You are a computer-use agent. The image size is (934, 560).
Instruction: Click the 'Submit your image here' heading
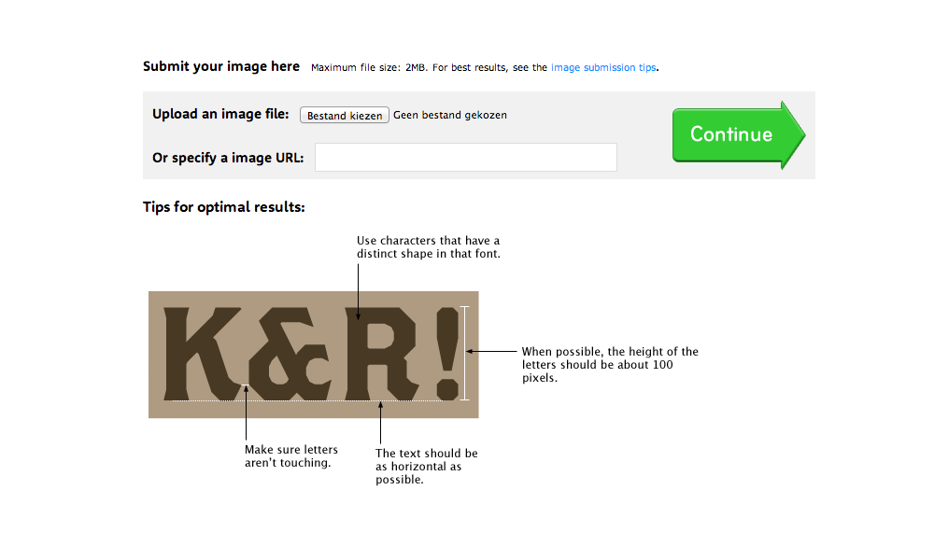tap(221, 66)
